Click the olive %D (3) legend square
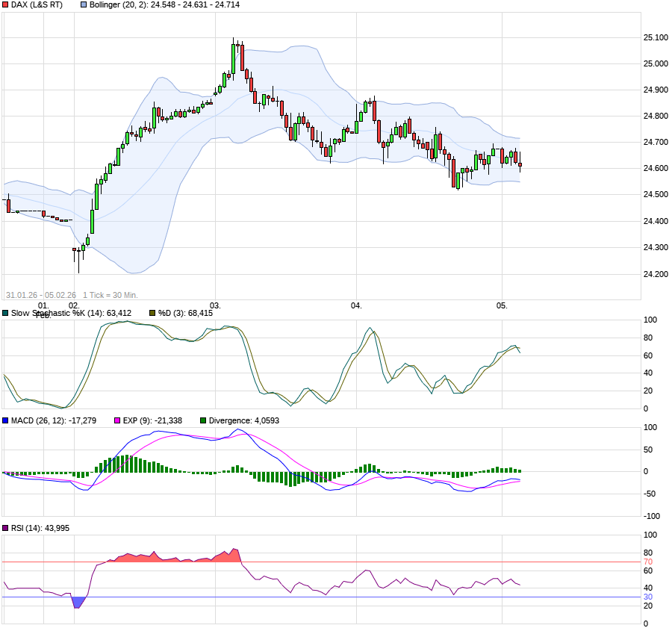The height and width of the screenshot is (631, 672). point(153,312)
